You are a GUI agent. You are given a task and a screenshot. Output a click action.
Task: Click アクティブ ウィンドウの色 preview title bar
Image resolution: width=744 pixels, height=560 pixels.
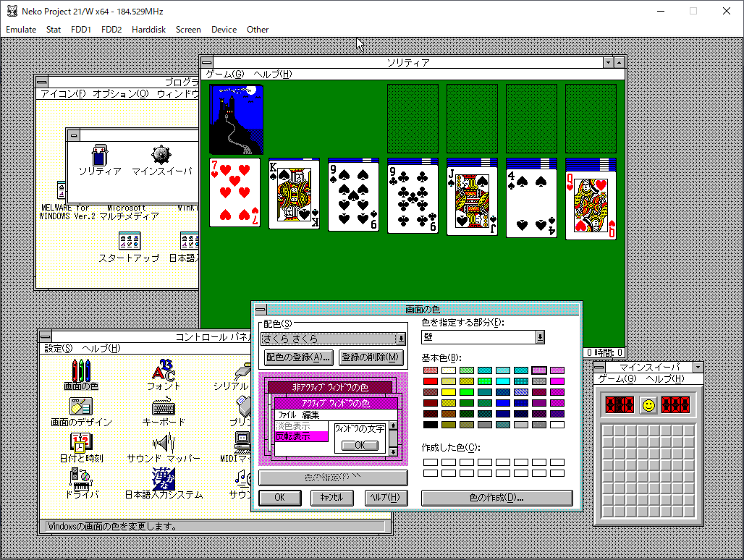tap(336, 403)
